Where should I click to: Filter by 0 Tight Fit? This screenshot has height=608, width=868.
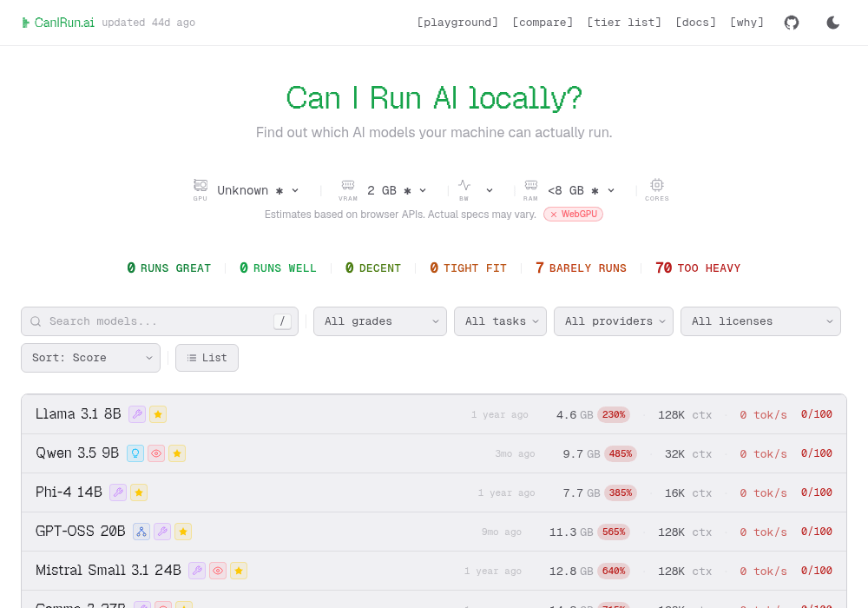pos(469,268)
